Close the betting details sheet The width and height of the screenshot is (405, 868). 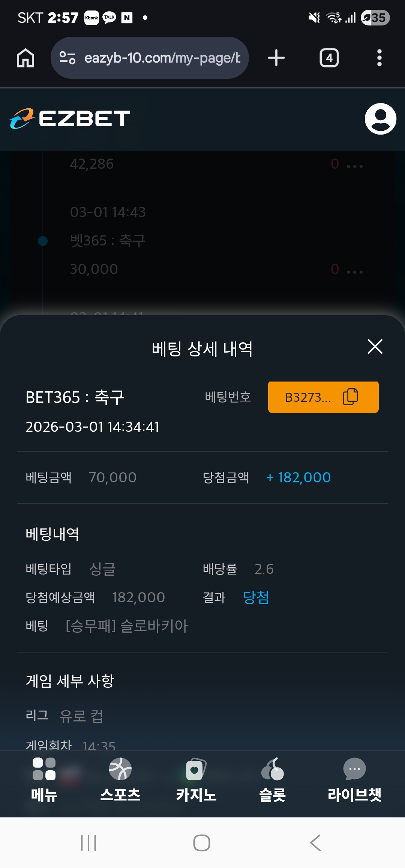click(x=375, y=347)
